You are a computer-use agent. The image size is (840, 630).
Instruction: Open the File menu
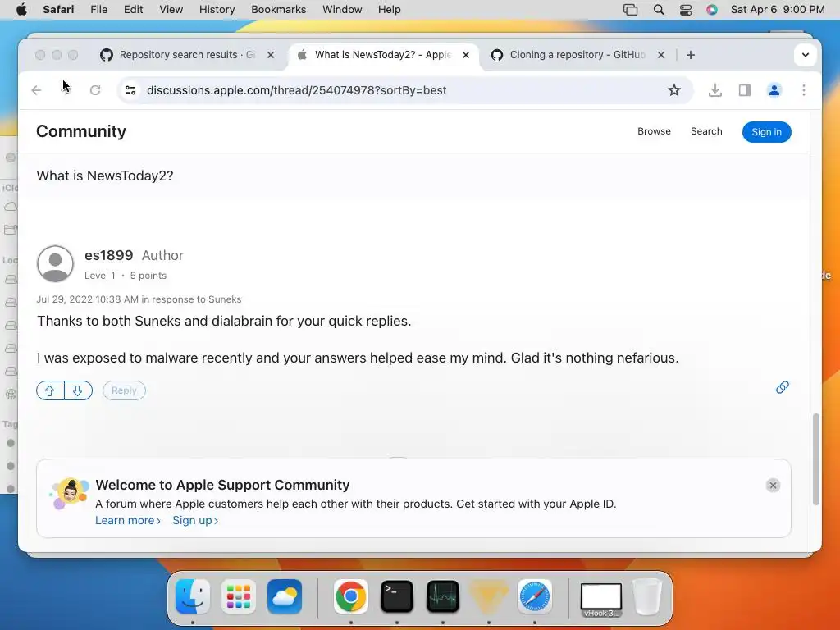coord(98,10)
